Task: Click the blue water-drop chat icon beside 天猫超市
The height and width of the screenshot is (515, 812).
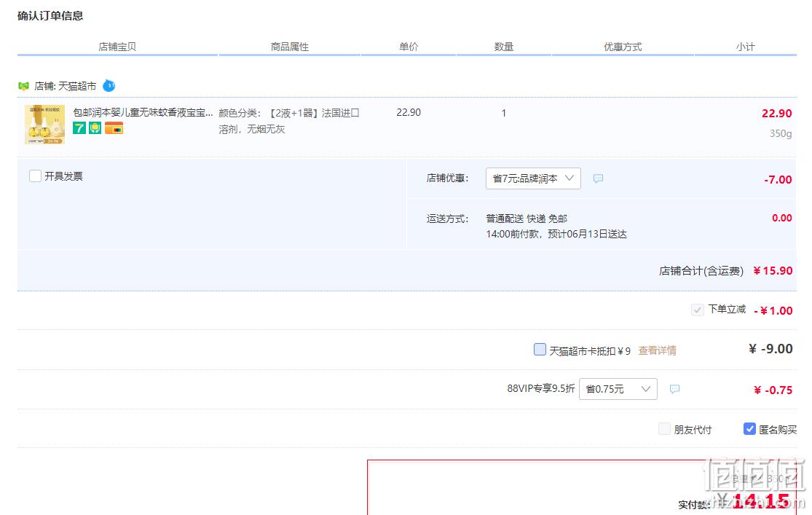Action: pyautogui.click(x=109, y=85)
